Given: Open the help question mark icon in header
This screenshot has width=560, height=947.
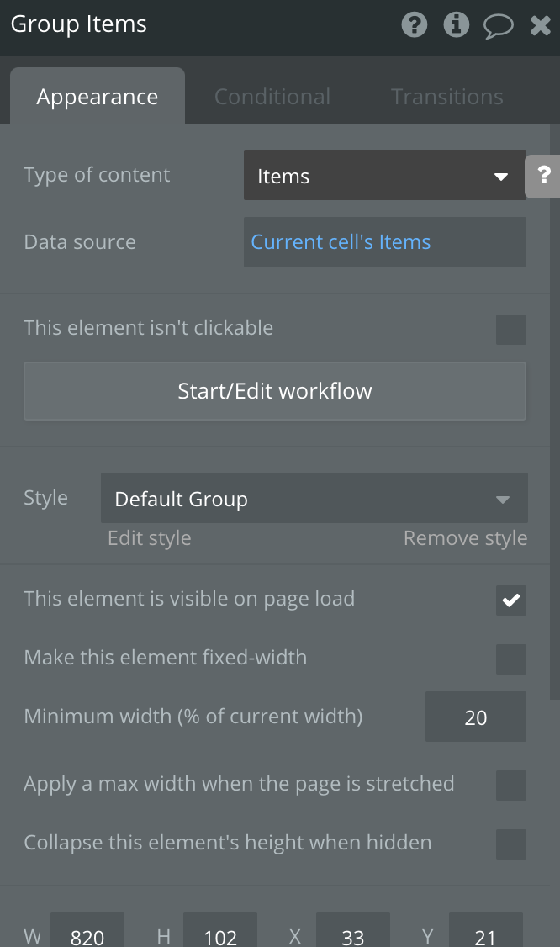Looking at the screenshot, I should click(414, 25).
